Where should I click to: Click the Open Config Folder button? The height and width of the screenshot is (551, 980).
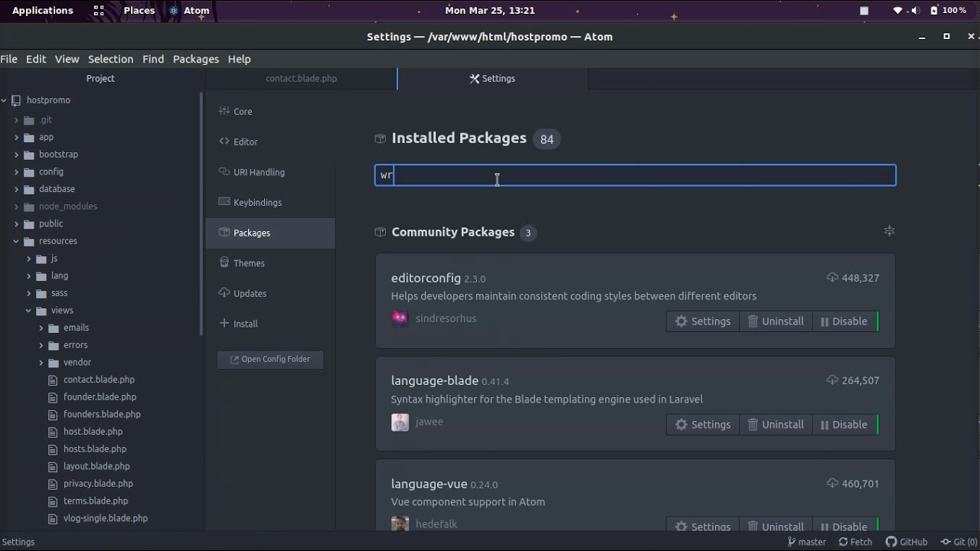click(270, 359)
